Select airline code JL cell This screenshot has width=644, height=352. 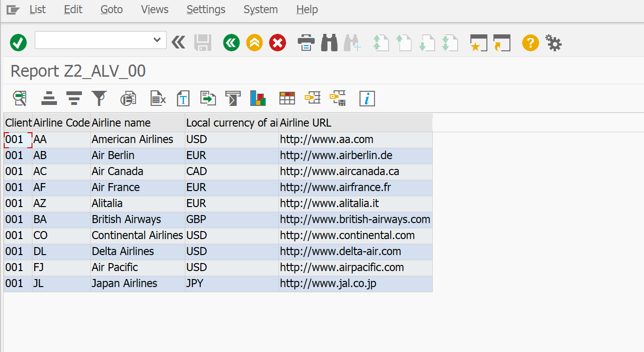click(61, 284)
